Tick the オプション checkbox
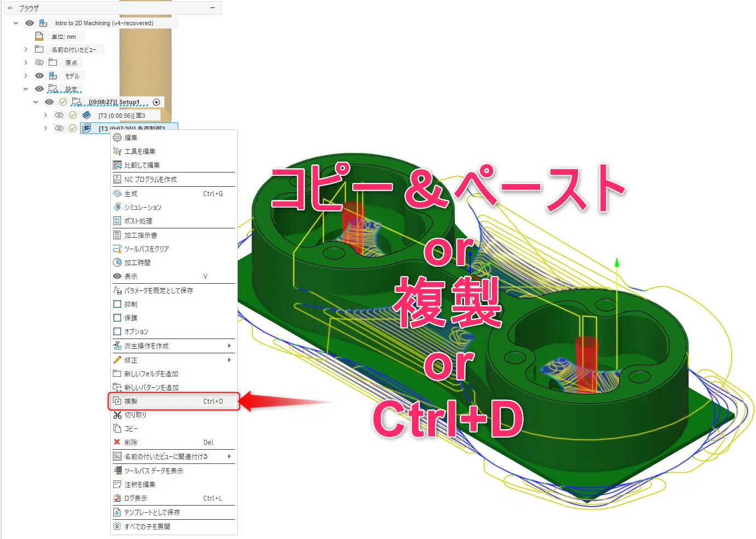The width and height of the screenshot is (756, 539). pyautogui.click(x=117, y=331)
